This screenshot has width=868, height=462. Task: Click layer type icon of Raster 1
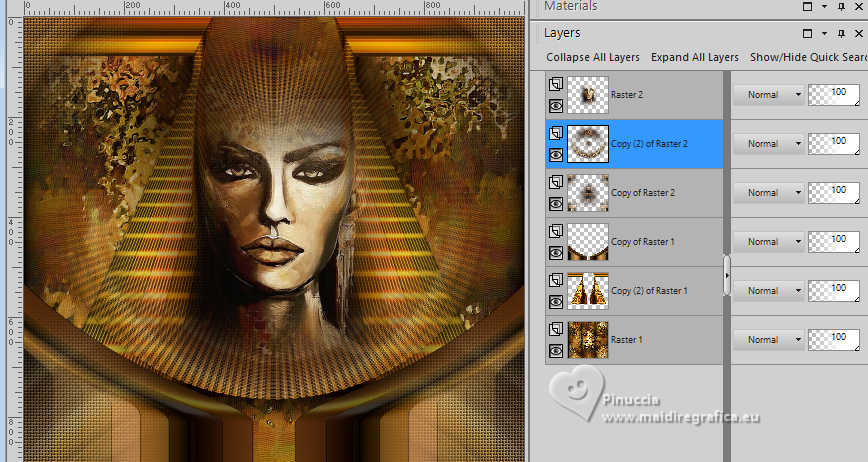point(556,329)
